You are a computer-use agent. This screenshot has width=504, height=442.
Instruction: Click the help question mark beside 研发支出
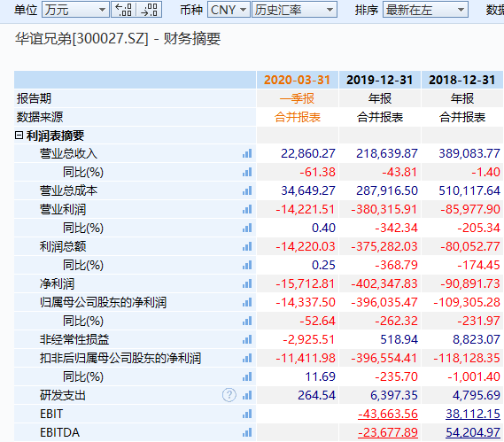point(229,395)
